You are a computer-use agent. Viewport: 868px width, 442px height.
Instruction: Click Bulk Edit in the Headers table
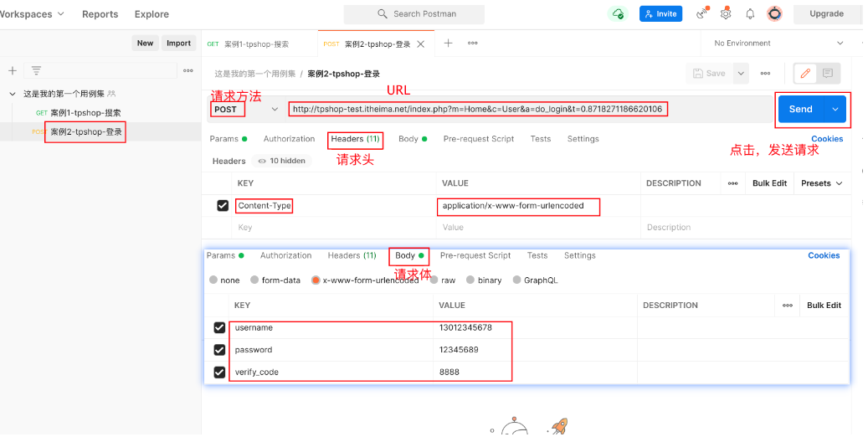(x=769, y=183)
